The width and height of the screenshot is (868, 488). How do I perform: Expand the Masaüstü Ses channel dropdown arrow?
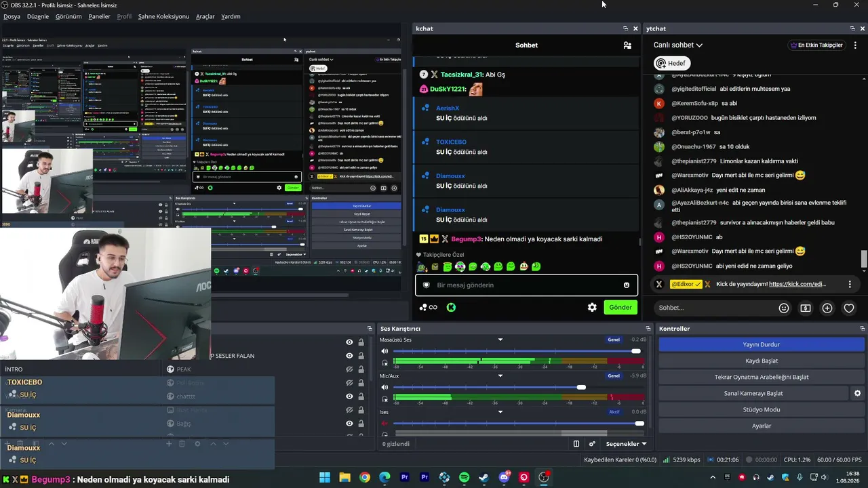pos(500,340)
